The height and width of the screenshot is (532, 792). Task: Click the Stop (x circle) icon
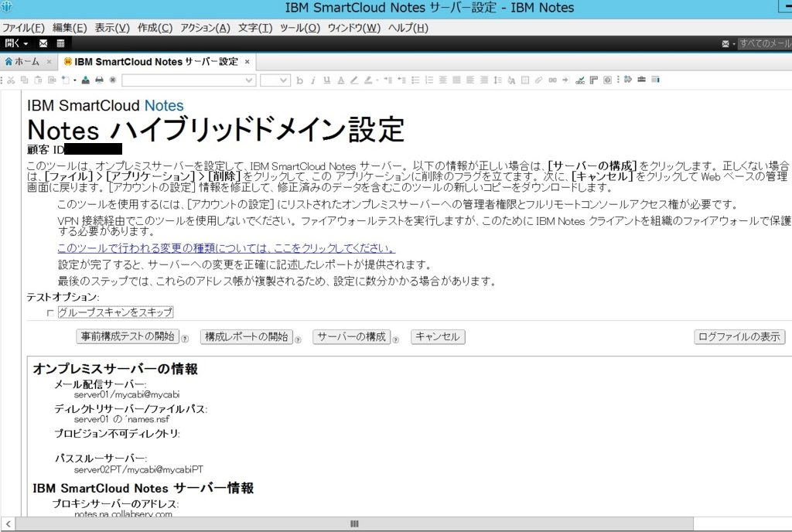point(113,80)
